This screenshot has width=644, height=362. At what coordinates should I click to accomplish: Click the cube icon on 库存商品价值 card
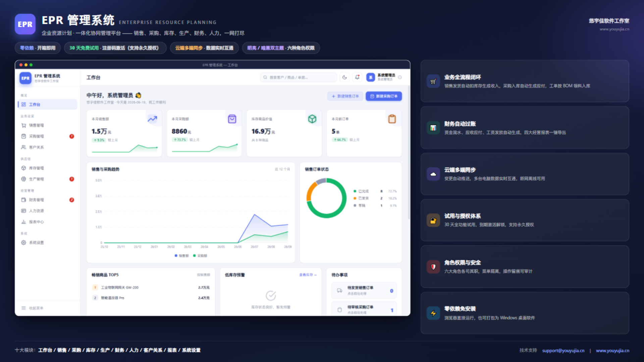[x=312, y=119]
